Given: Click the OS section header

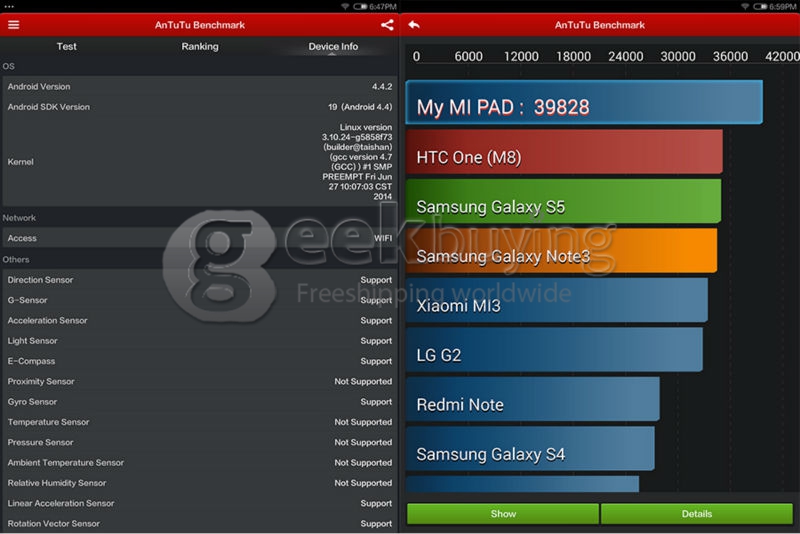Looking at the screenshot, I should pos(9,66).
